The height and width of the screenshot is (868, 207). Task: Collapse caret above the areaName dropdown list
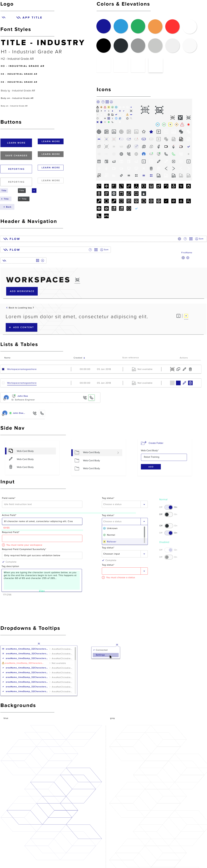tap(39, 644)
